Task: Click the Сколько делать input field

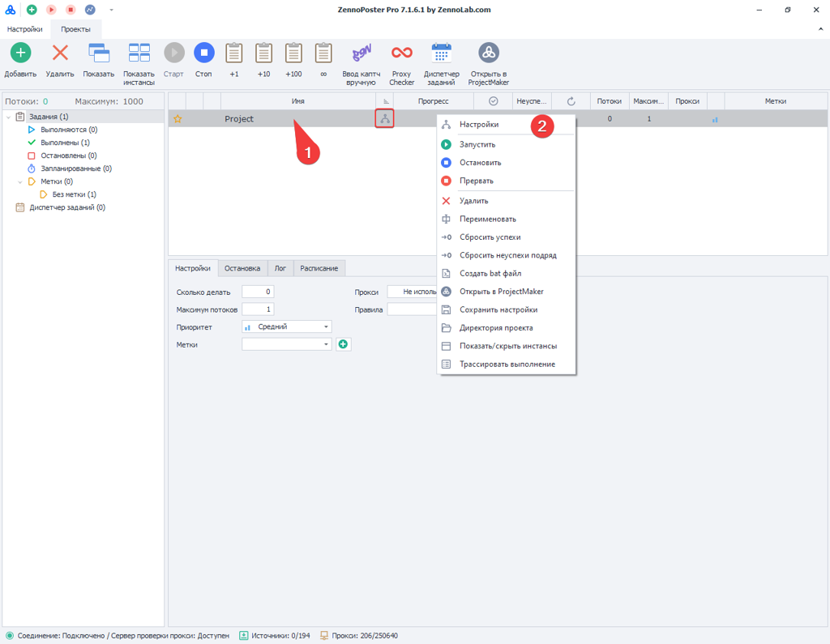Action: pyautogui.click(x=258, y=292)
